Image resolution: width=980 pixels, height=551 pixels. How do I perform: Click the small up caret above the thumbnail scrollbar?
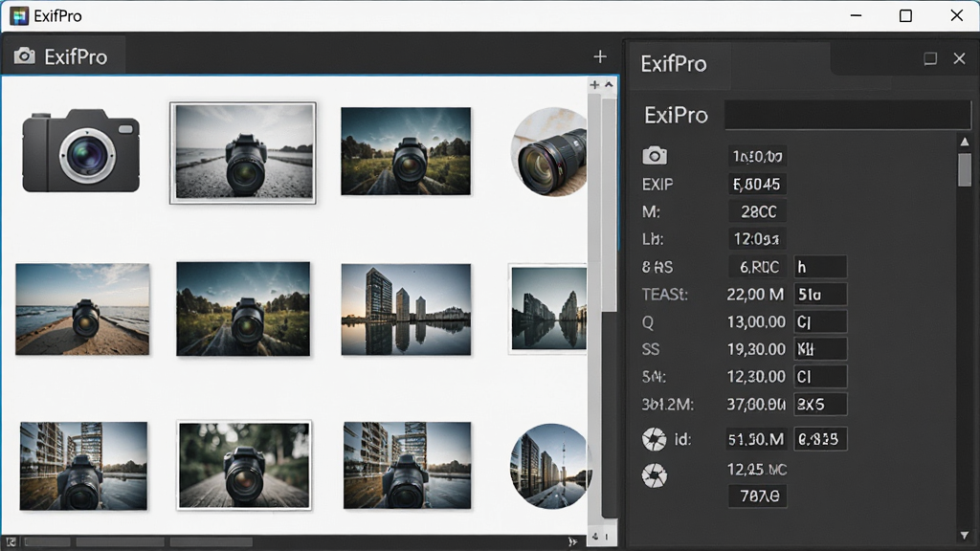[609, 84]
